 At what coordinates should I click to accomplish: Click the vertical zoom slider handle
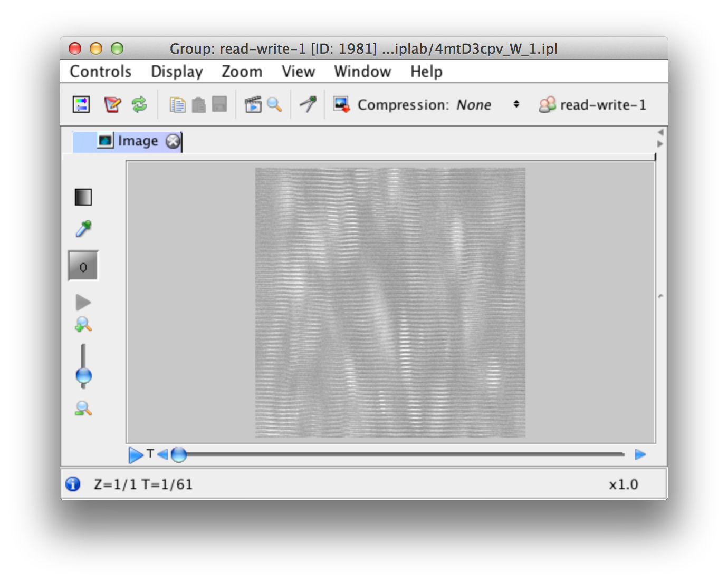tap(83, 376)
